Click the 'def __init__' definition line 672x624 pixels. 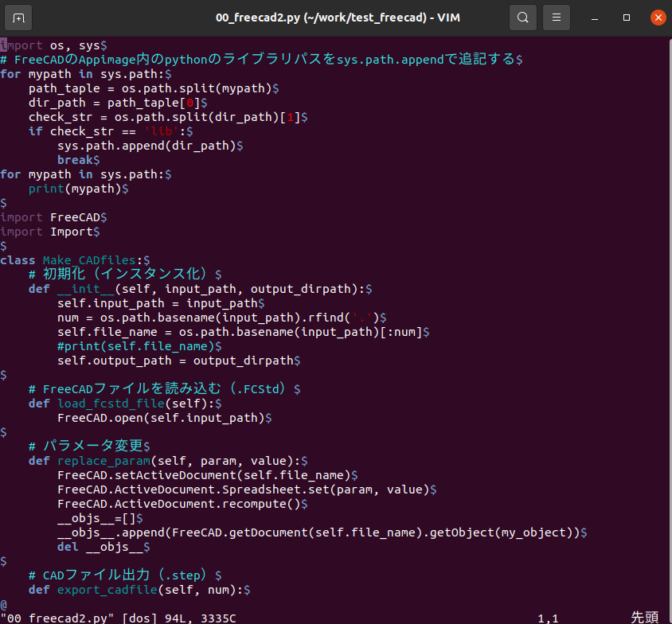[x=200, y=289]
